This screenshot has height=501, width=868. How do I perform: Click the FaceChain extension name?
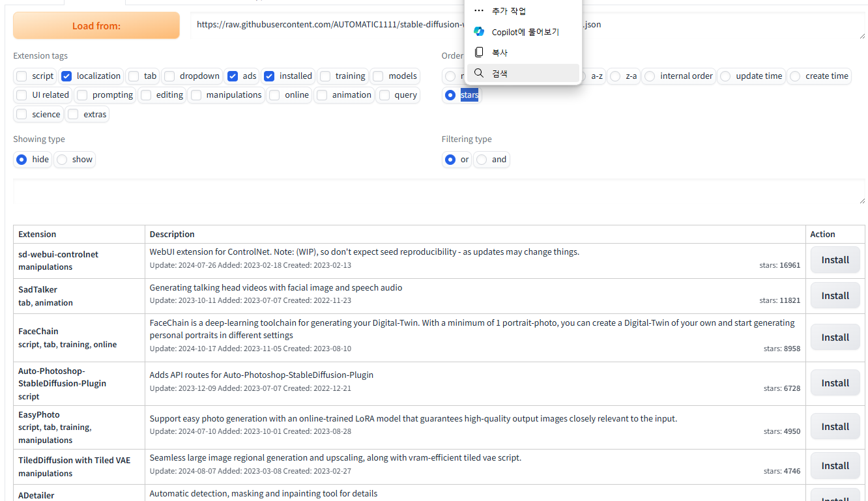pyautogui.click(x=38, y=332)
